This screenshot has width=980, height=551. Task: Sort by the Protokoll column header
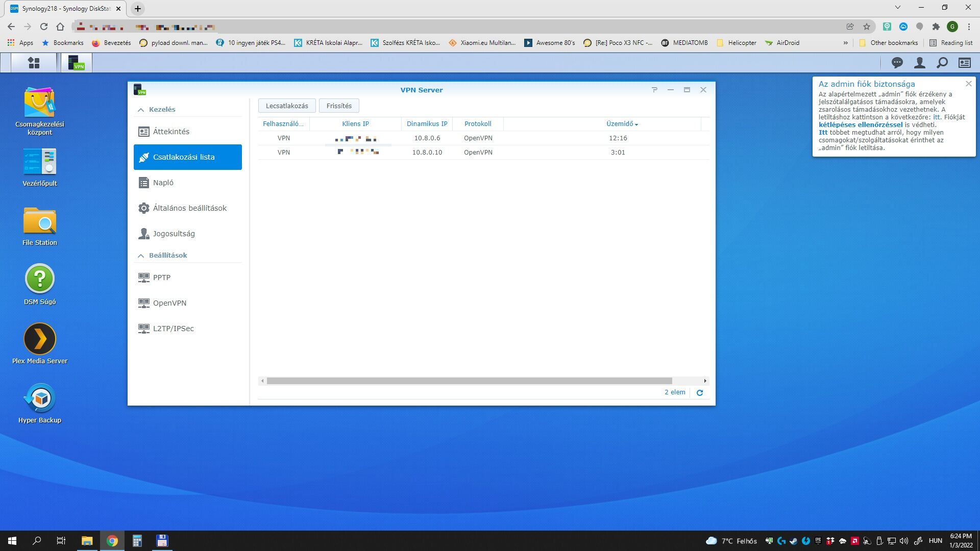pos(478,124)
